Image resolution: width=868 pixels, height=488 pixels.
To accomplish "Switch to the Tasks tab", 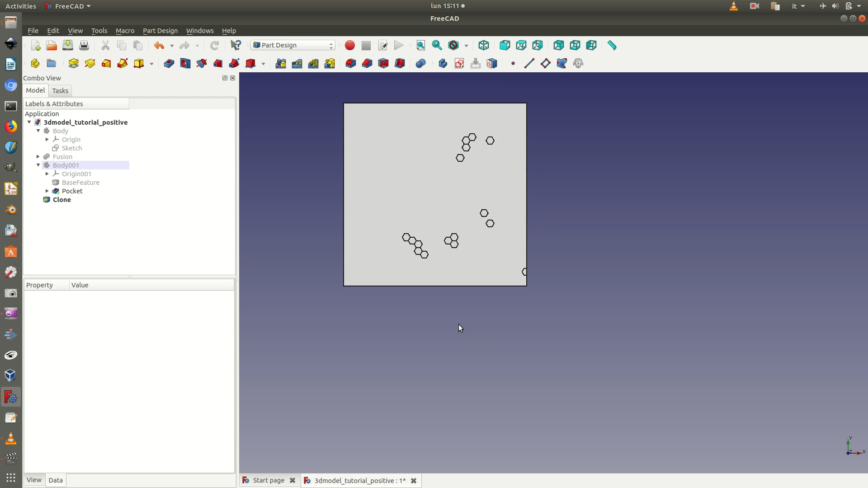I will 60,91.
